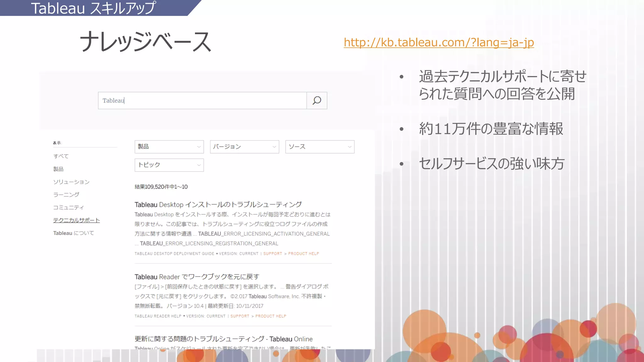Viewport: 644px width, 362px height.
Task: Click SUPPORT breadcrumb under Tableau Reader result
Action: (x=240, y=316)
